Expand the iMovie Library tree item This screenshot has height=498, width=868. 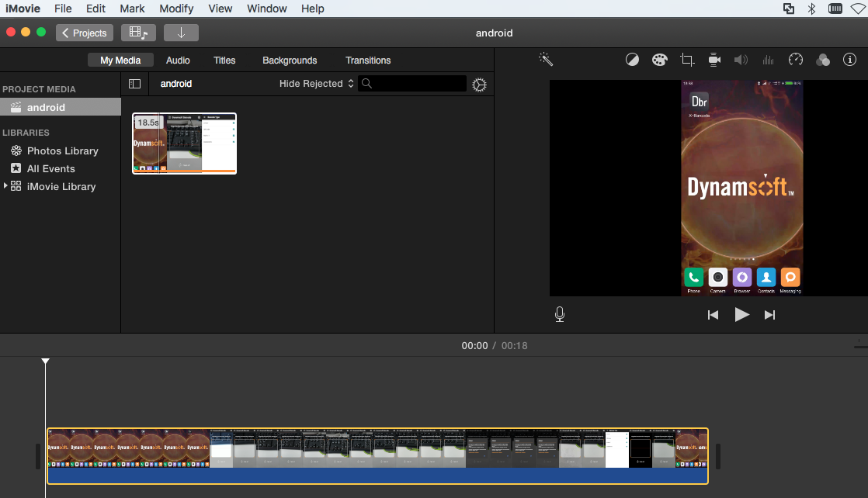click(x=6, y=186)
